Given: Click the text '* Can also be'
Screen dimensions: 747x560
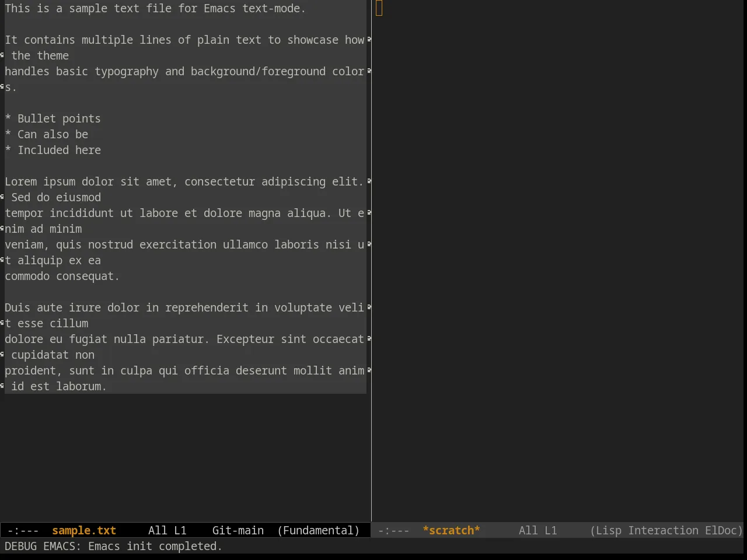Looking at the screenshot, I should tap(47, 134).
